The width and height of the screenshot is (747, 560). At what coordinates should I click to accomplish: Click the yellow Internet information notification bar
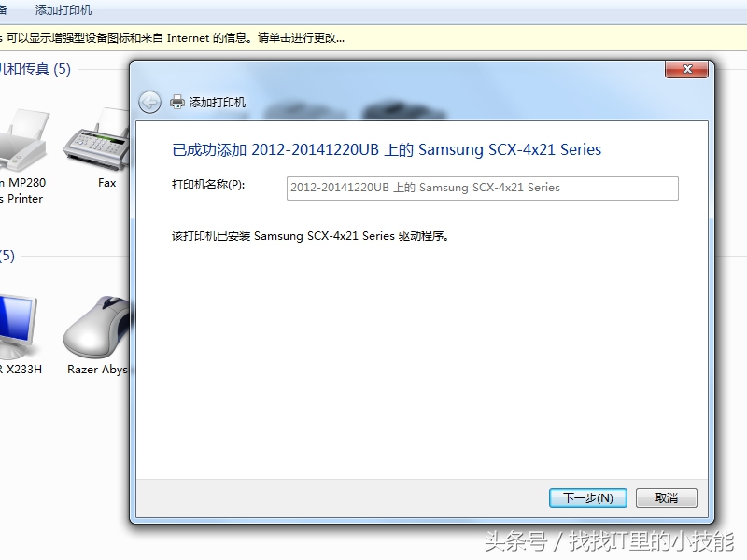[x=373, y=38]
